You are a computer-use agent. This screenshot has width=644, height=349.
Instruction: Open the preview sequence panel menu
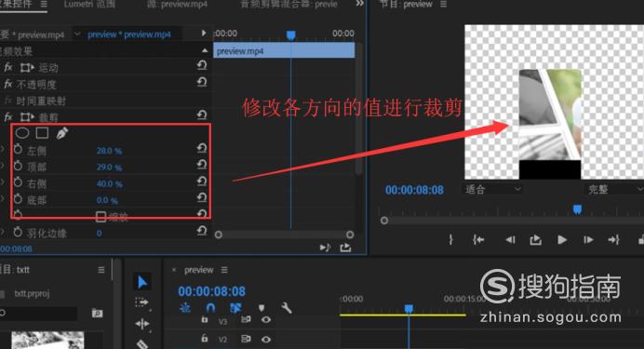(224, 270)
